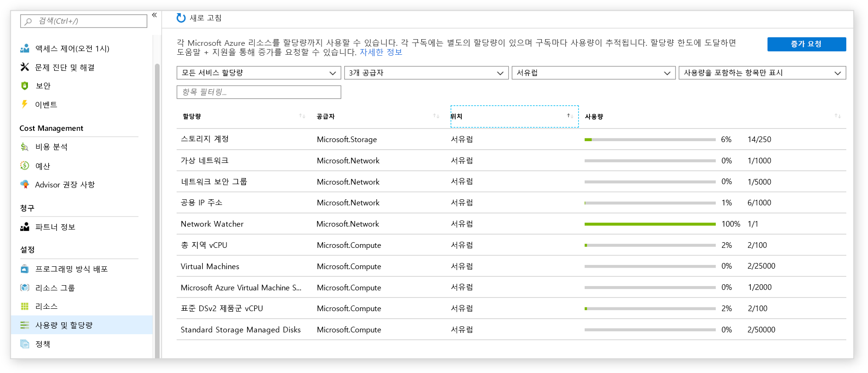The height and width of the screenshot is (373, 868).
Task: Open the 예산 menu item
Action: 43,166
